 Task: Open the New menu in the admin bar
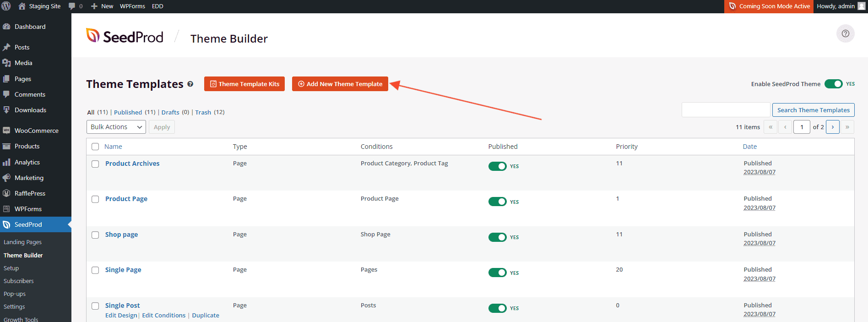pyautogui.click(x=102, y=6)
